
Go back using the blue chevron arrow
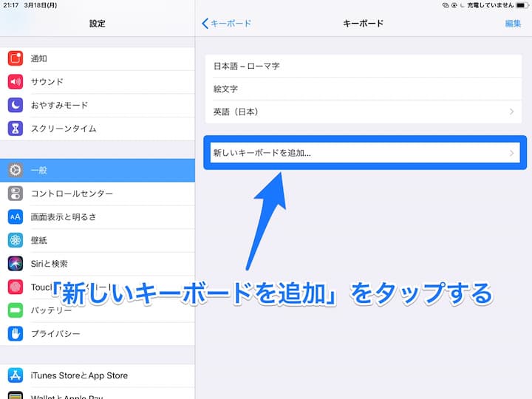(205, 24)
